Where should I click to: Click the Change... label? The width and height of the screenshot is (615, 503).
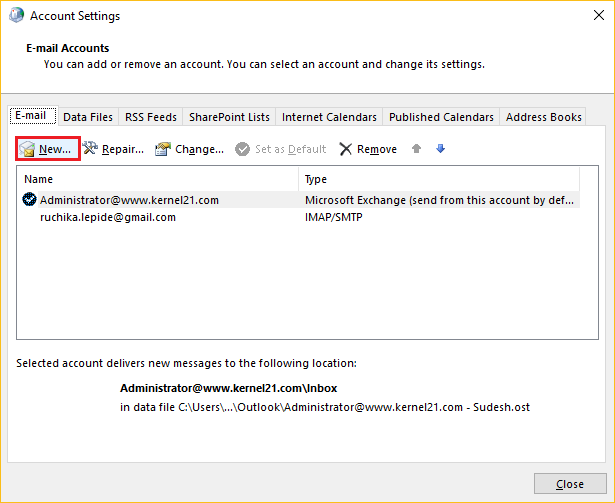(199, 149)
